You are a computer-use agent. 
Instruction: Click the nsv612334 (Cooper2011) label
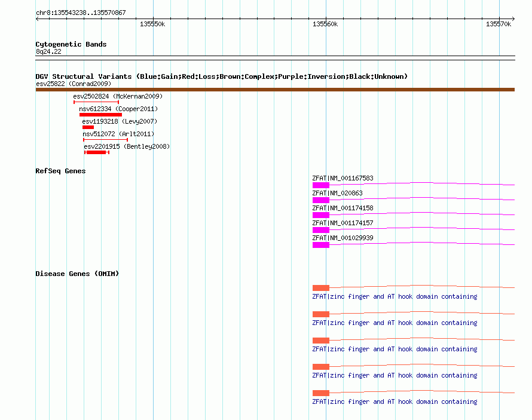118,109
